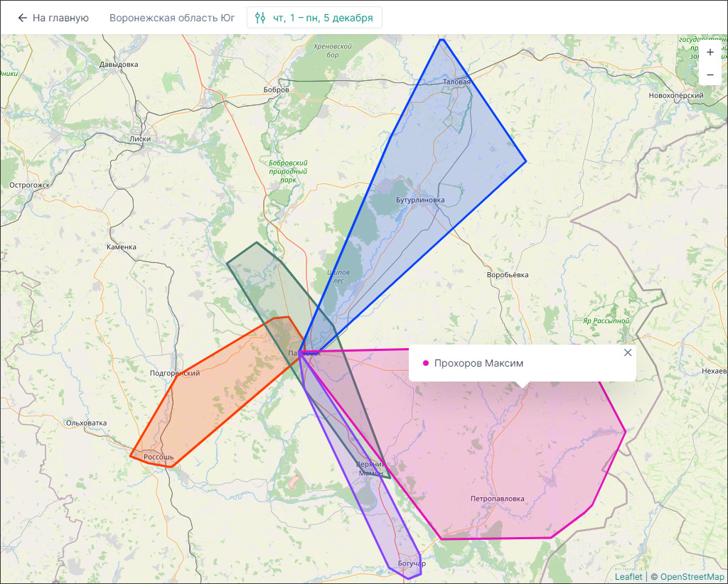Click the Воронежская область Юг title
The image size is (728, 584).
173,18
